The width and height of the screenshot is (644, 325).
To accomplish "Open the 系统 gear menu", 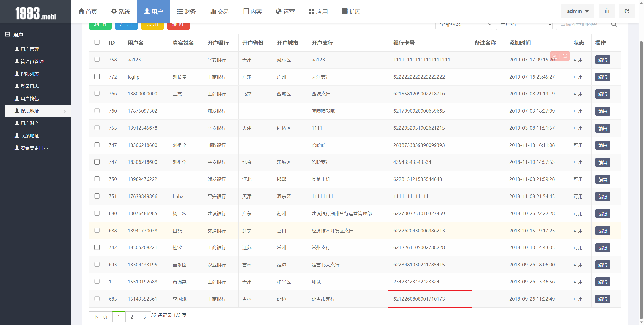I will point(120,12).
